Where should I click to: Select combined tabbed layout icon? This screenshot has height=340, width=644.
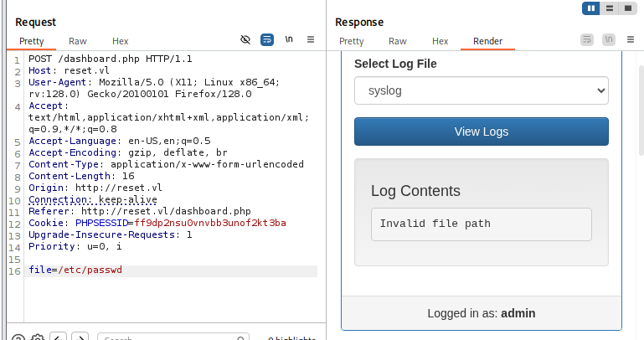point(627,8)
